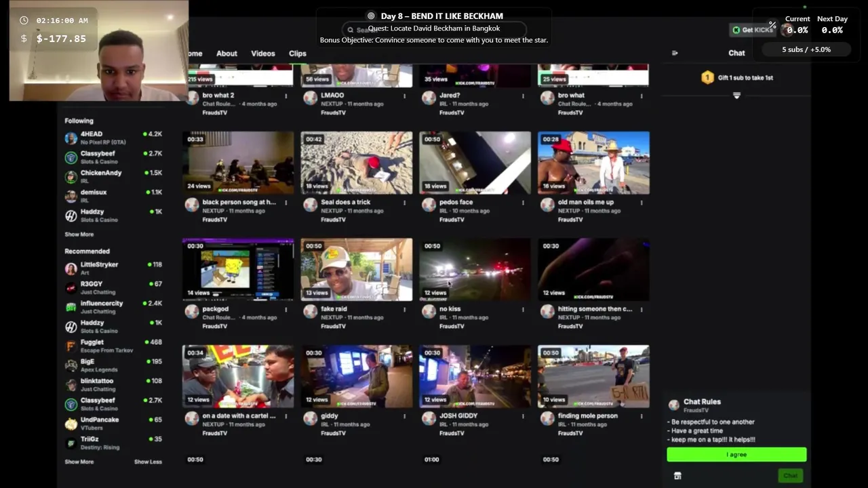Open options menu for 'fake raid' clip
The height and width of the screenshot is (488, 868).
pos(404,309)
